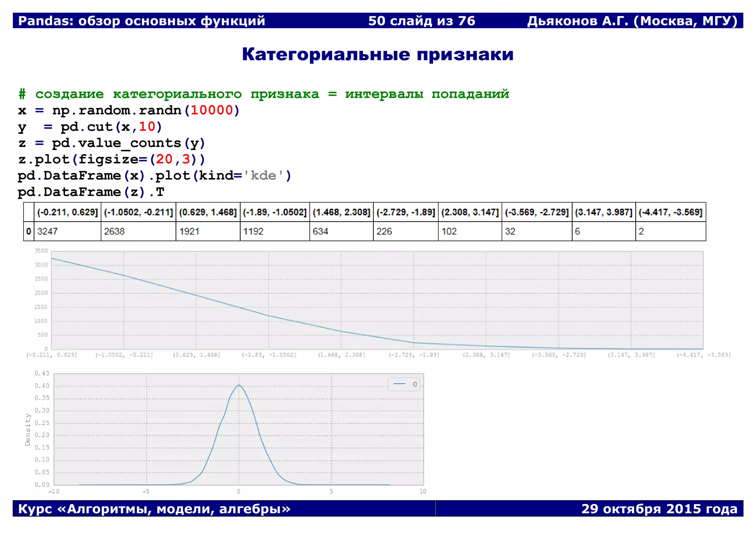Click table header '(-4.417, -3.569]'

tap(670, 212)
